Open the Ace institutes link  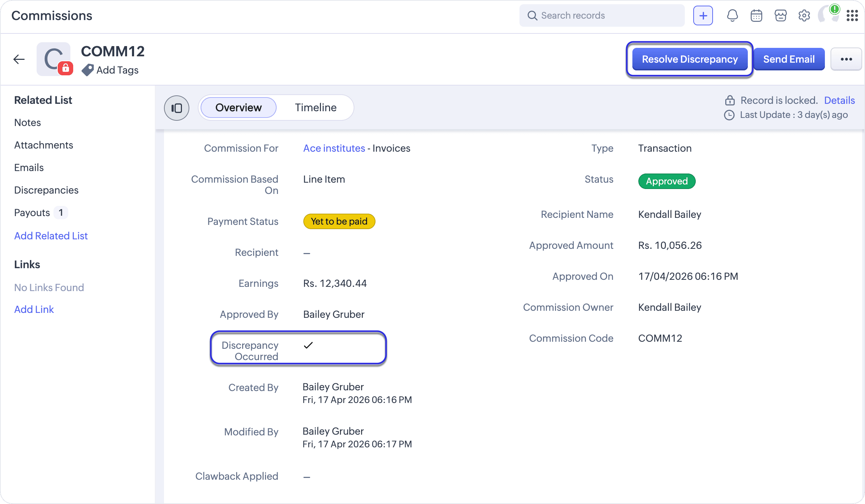334,148
